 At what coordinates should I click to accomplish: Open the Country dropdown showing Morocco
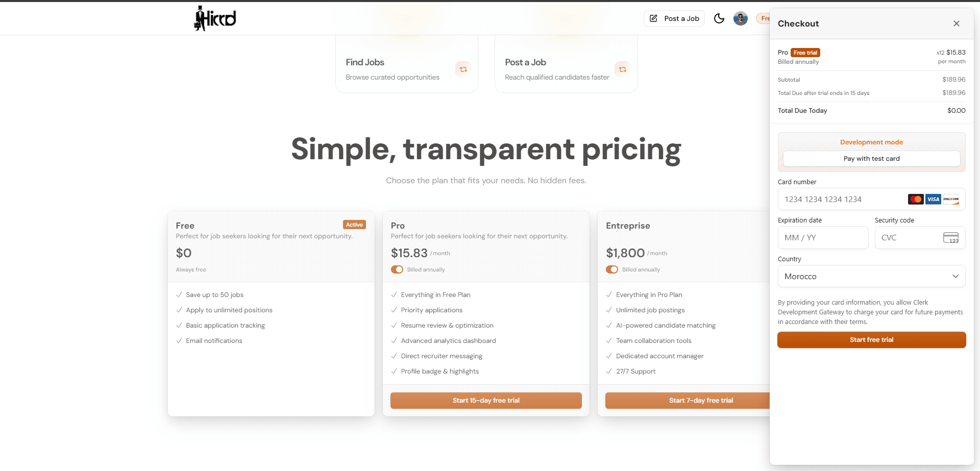(x=871, y=276)
